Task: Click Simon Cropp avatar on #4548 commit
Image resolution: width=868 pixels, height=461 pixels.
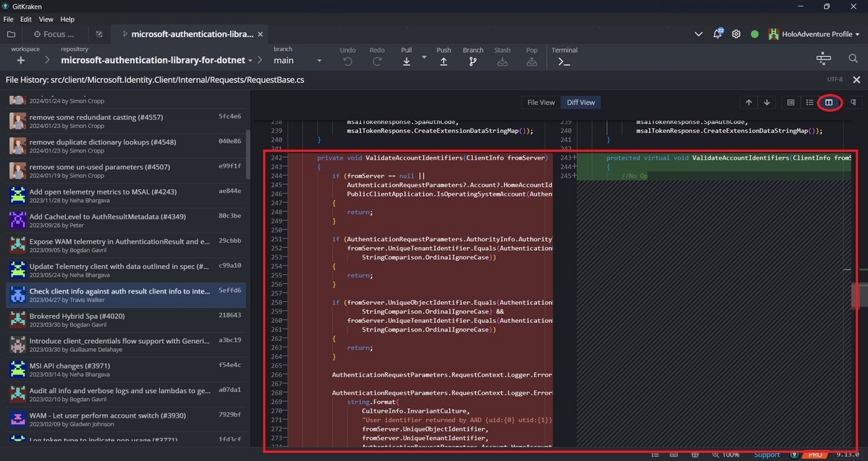Action: tap(17, 146)
